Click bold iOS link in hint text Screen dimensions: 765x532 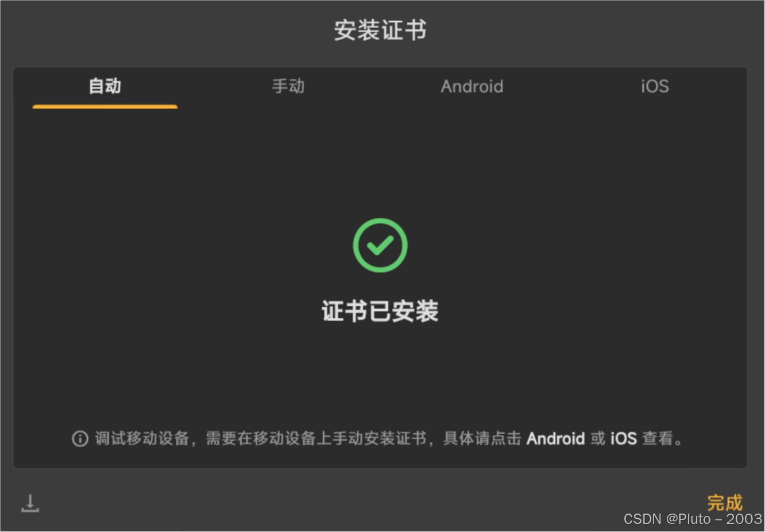click(623, 439)
